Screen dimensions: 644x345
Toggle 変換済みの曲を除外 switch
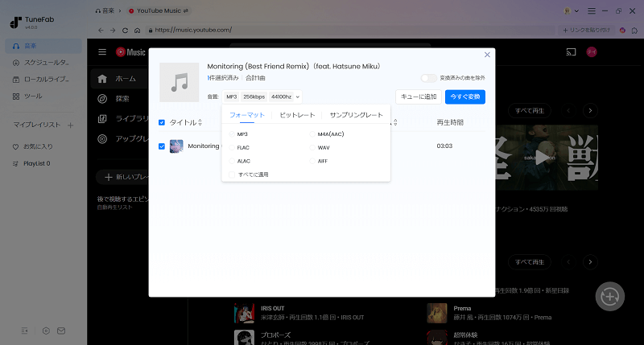point(428,78)
